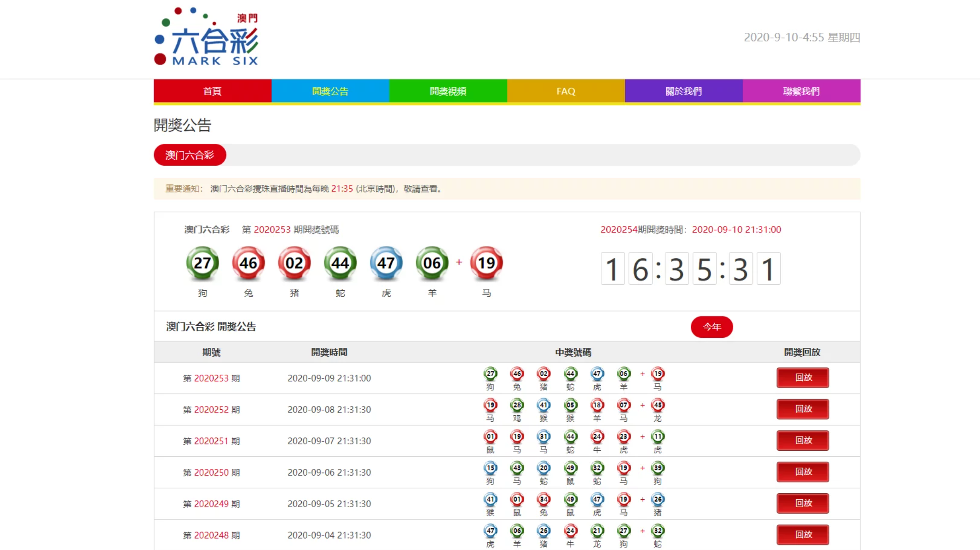This screenshot has width=980, height=550.
Task: Click the large green ball 44
Action: [x=340, y=263]
